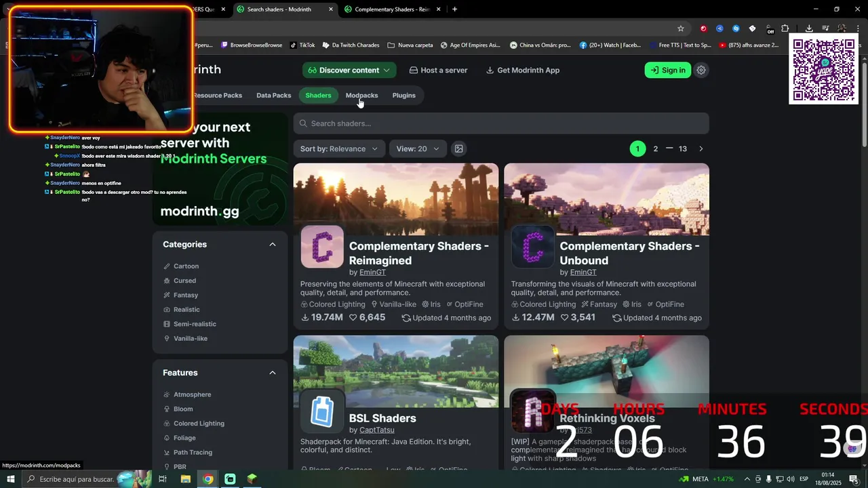The width and height of the screenshot is (868, 488).
Task: Click the Complementary Shaders - Unbound logo icon
Action: tap(533, 247)
